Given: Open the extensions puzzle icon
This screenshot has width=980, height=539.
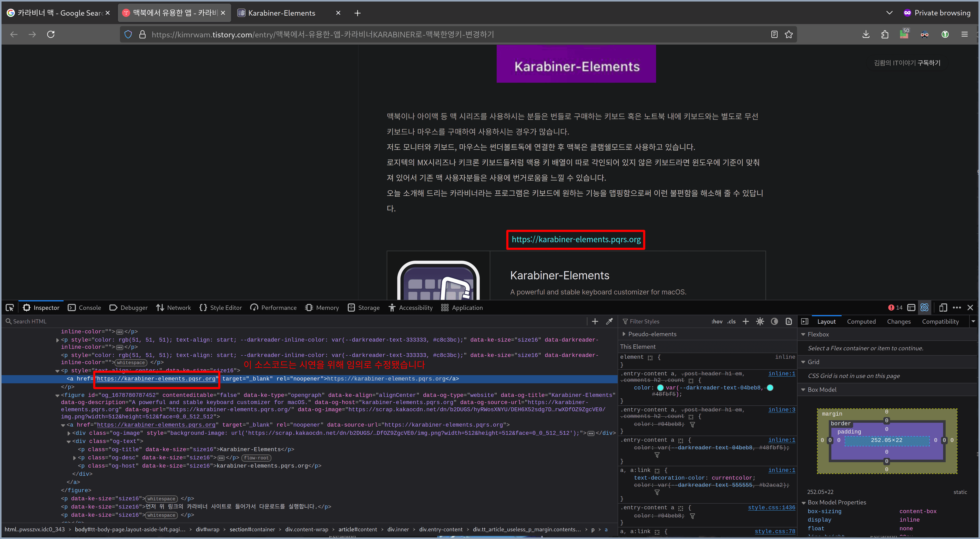Looking at the screenshot, I should pyautogui.click(x=884, y=34).
